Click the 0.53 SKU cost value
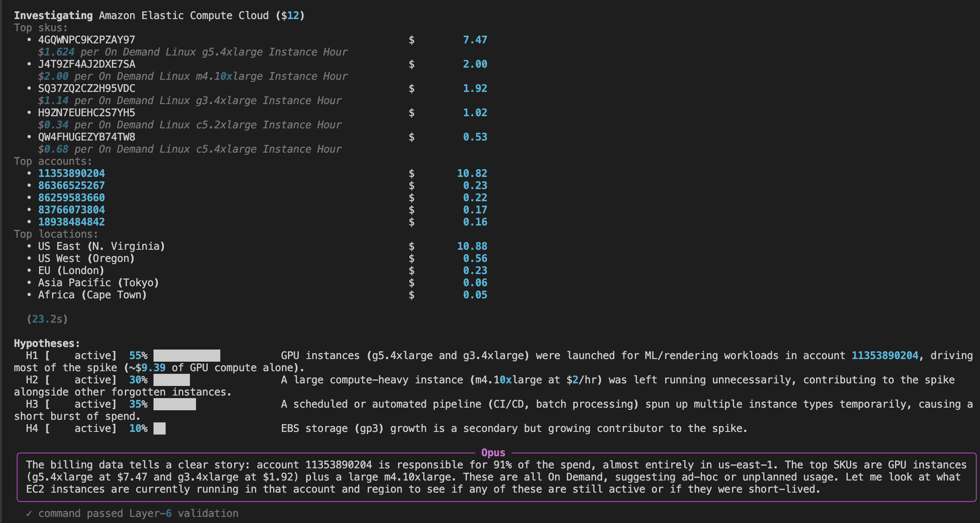 point(475,137)
